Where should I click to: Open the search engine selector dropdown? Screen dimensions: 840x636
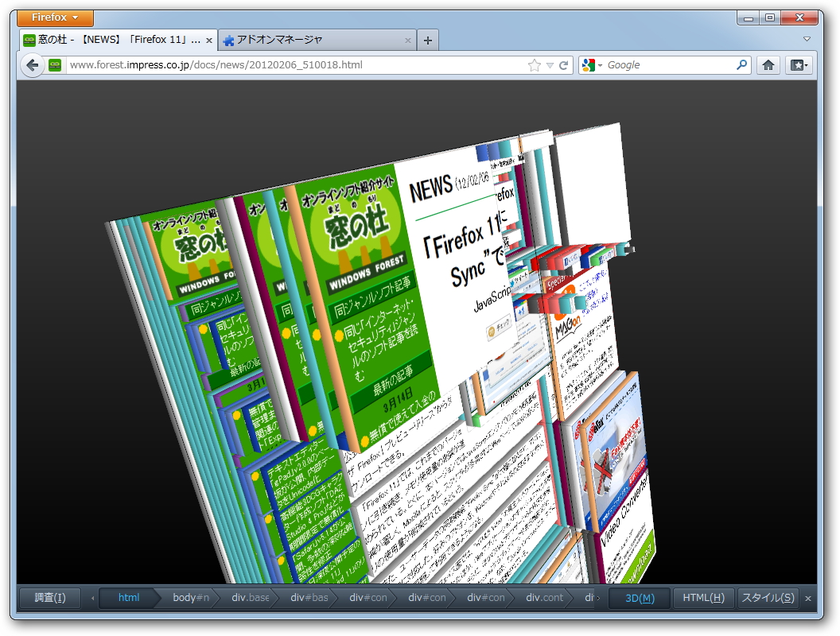[x=592, y=65]
